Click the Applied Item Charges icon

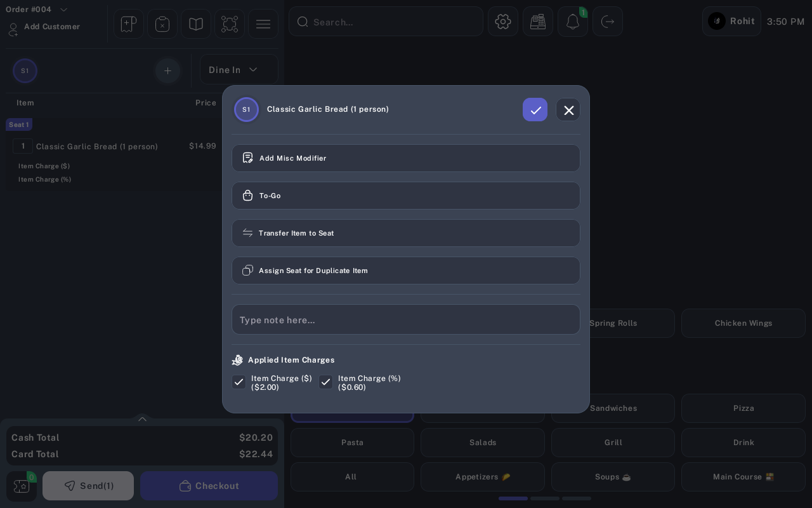tap(238, 360)
